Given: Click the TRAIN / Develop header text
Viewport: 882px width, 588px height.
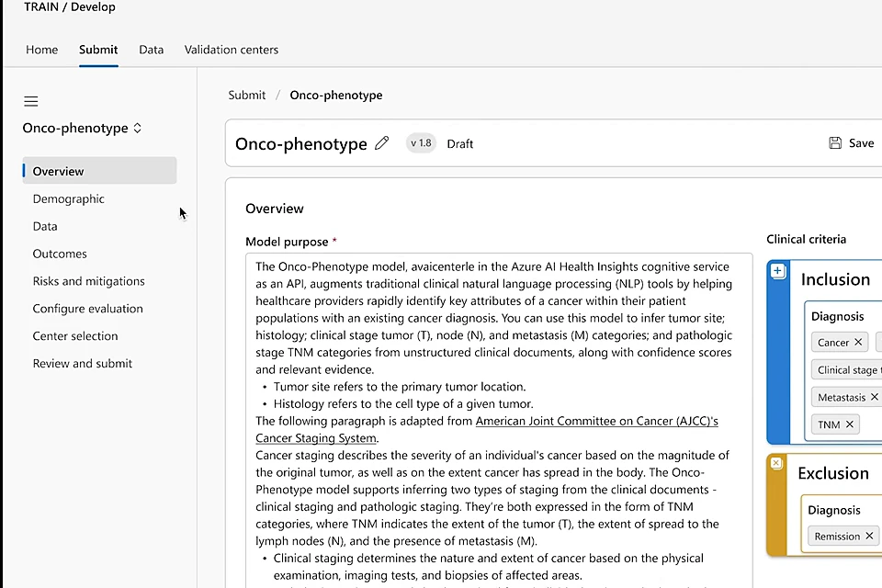Looking at the screenshot, I should click(70, 7).
